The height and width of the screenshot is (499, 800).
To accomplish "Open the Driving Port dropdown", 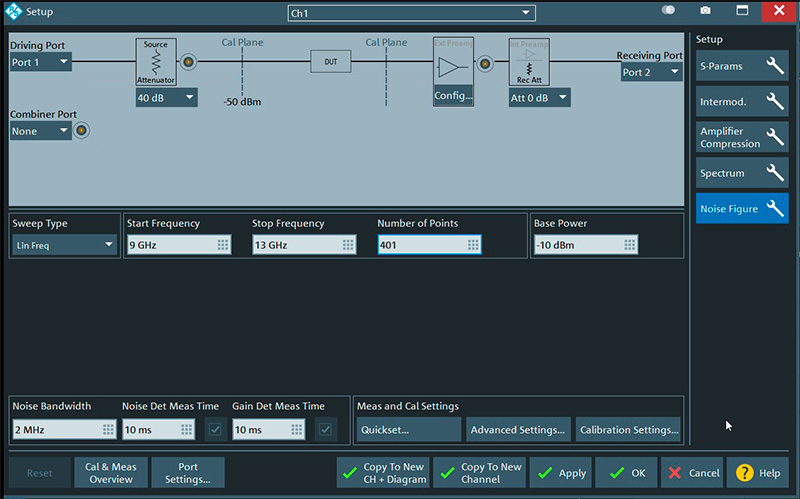I will (x=41, y=62).
